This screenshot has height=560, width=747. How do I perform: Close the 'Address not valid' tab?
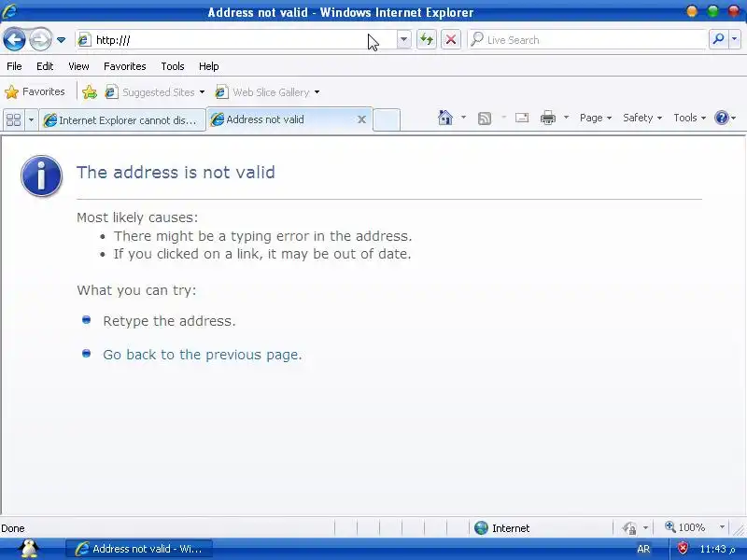coord(361,119)
